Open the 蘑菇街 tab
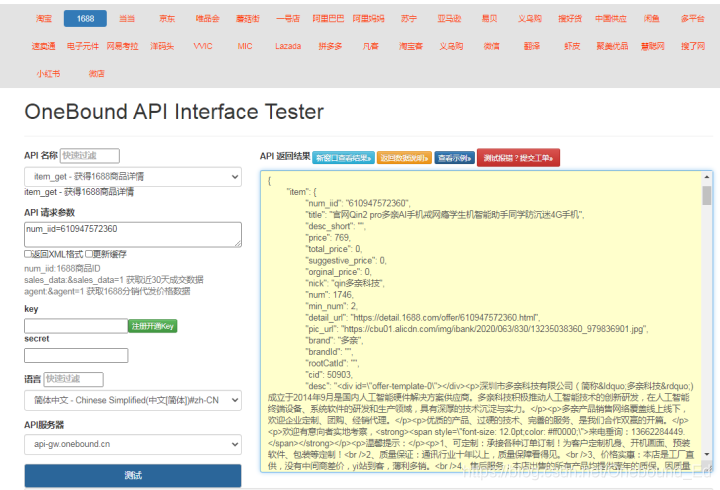720x490 pixels. (x=248, y=18)
